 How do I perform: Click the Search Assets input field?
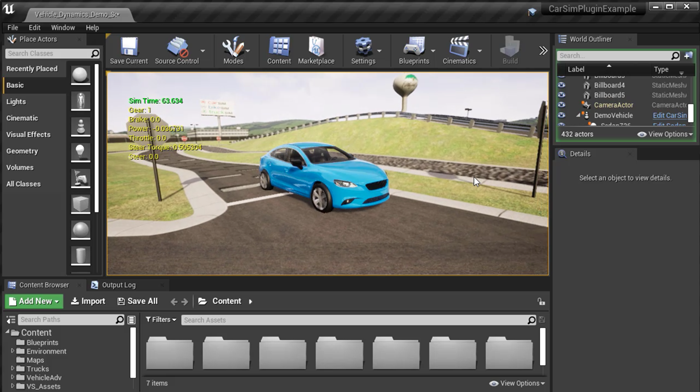click(354, 320)
